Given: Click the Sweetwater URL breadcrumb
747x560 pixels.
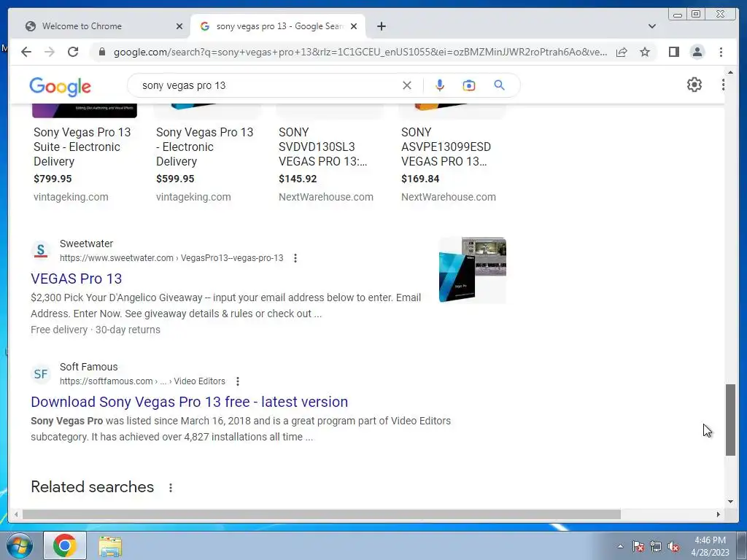Looking at the screenshot, I should (171, 258).
